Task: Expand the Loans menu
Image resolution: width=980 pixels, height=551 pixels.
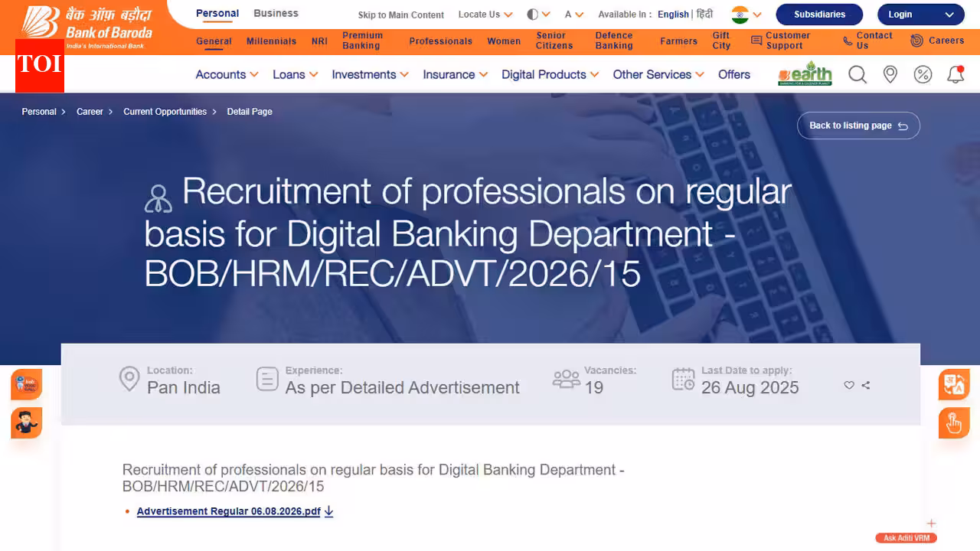Action: pos(295,74)
